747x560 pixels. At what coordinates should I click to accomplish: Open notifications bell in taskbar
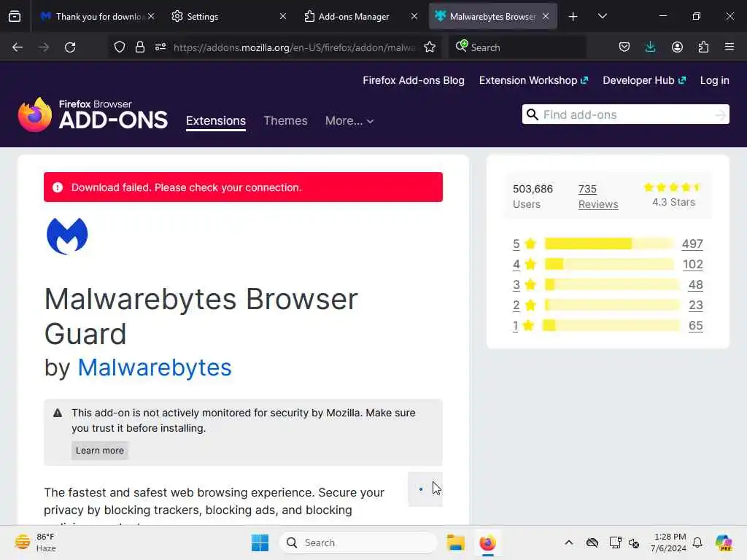(697, 542)
